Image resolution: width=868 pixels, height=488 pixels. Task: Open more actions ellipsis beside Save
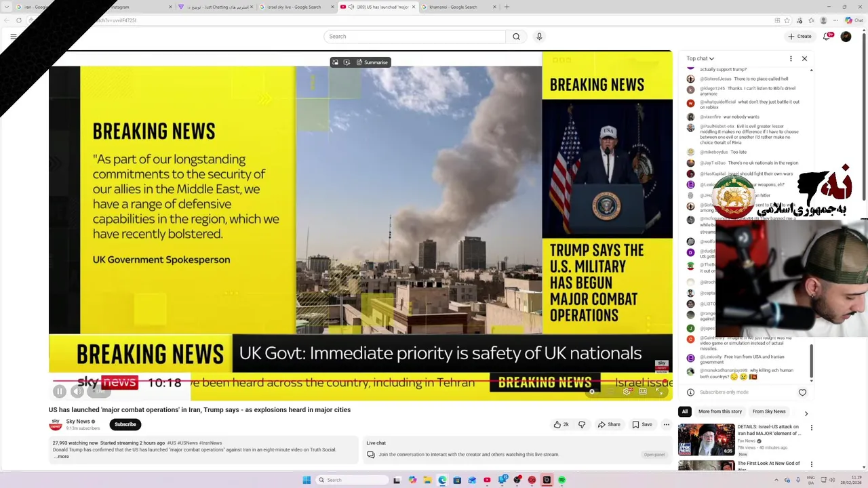point(667,424)
